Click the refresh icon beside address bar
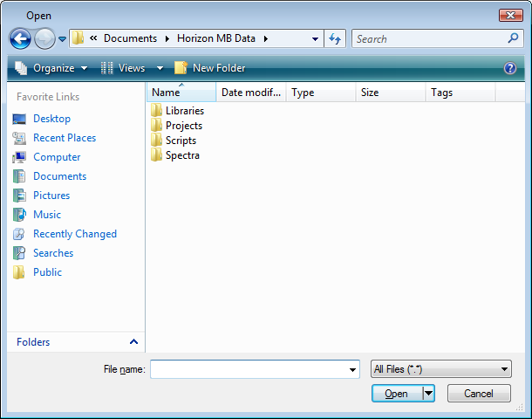Screen dimensions: 532x419 (335, 38)
